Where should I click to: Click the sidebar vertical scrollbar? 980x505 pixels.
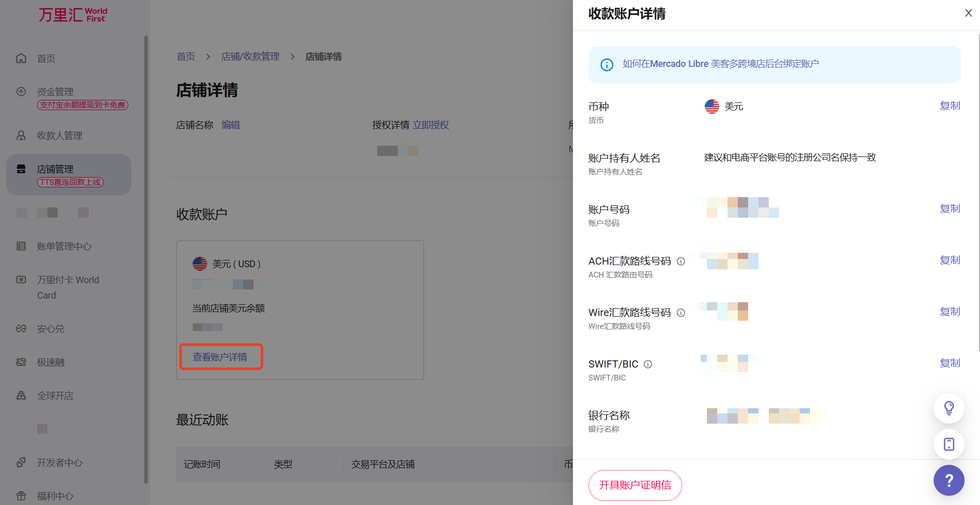pyautogui.click(x=146, y=257)
